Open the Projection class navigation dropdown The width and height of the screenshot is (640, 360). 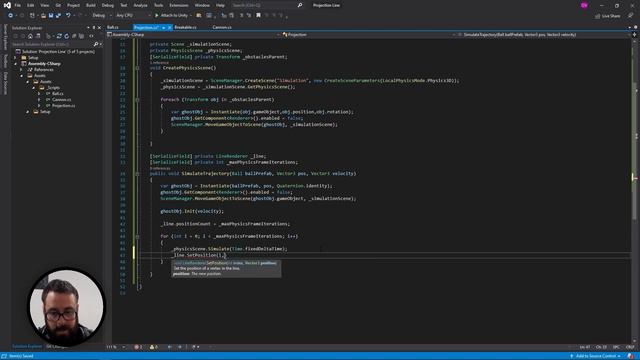(x=369, y=35)
